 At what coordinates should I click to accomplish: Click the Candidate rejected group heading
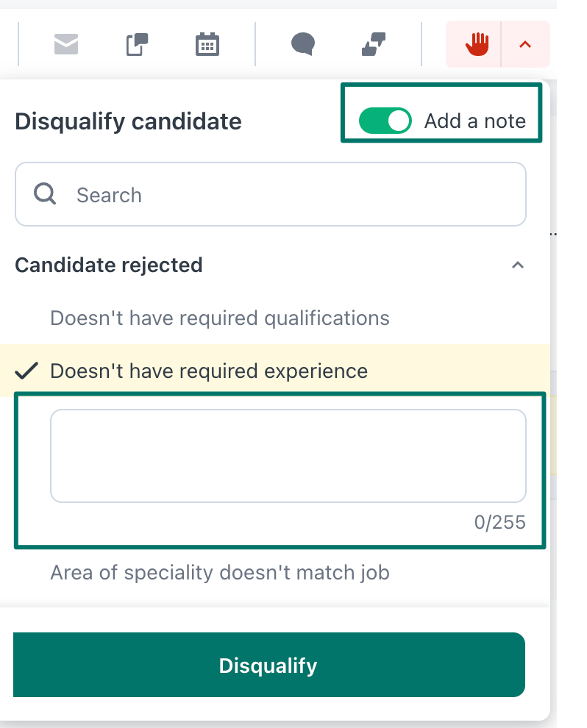pyautogui.click(x=109, y=265)
